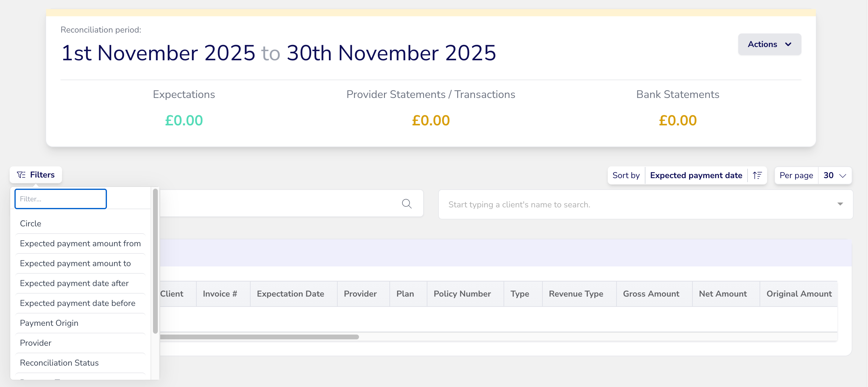Change the Expected payment date sort field
The width and height of the screenshot is (868, 387).
click(696, 175)
